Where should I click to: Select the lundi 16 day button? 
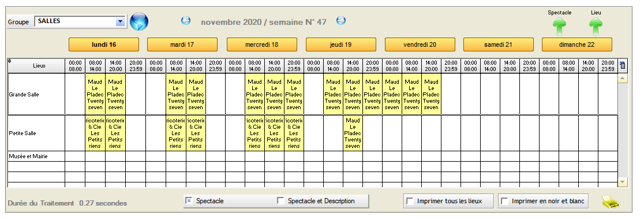[103, 44]
